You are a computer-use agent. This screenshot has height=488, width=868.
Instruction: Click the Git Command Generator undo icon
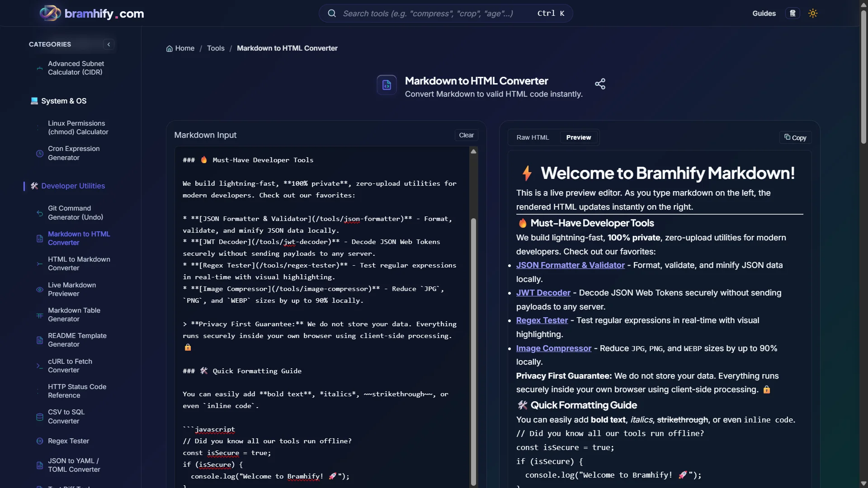(40, 213)
